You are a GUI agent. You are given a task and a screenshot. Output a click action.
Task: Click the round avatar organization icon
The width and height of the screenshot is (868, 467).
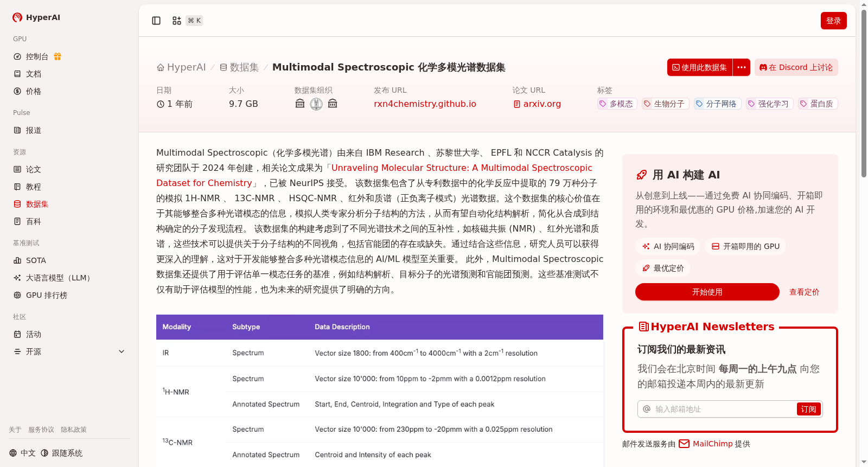[x=316, y=104]
